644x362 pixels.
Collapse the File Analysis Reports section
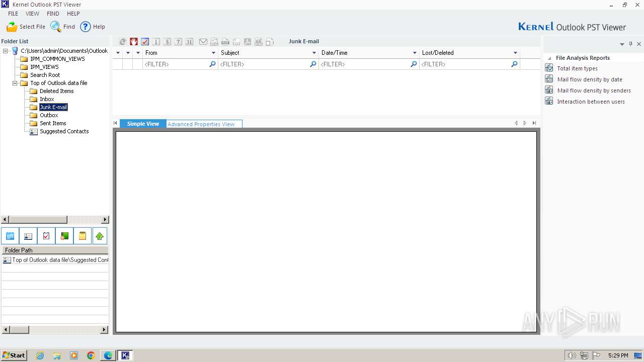(x=549, y=58)
